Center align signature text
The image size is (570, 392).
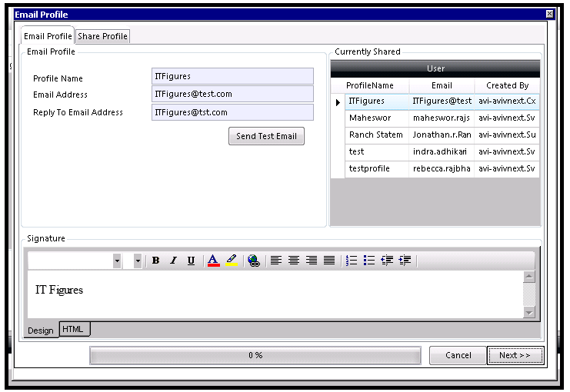[x=294, y=261]
